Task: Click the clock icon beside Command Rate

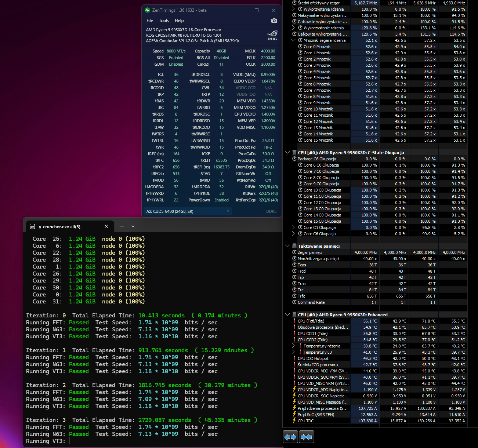Action: (x=294, y=302)
